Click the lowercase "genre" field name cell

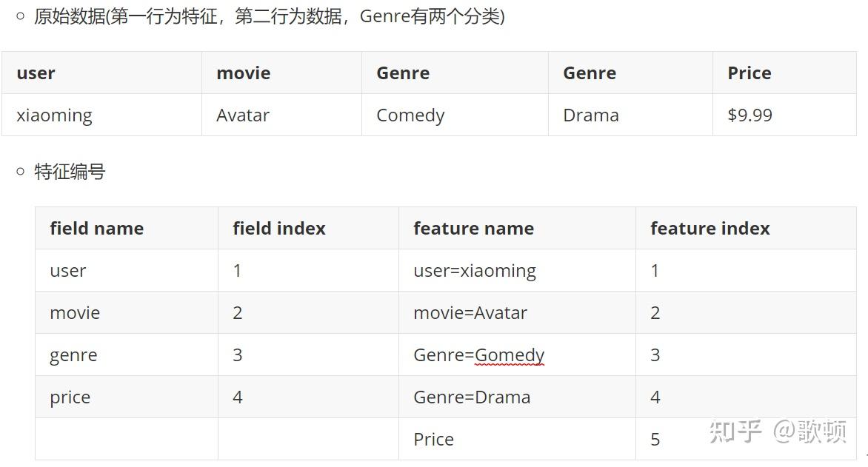click(73, 355)
